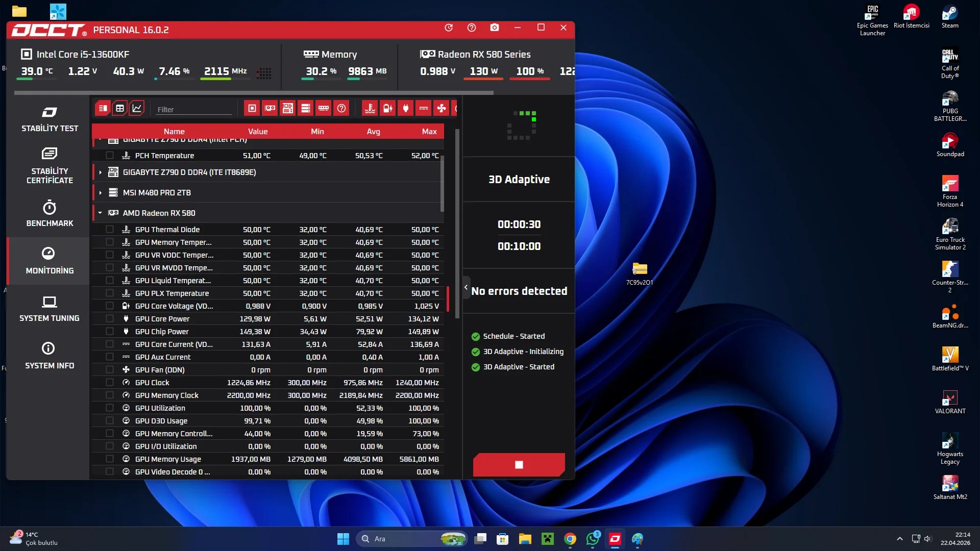Open the Benchmark section
Viewport: 980px width, 551px height.
click(x=50, y=214)
